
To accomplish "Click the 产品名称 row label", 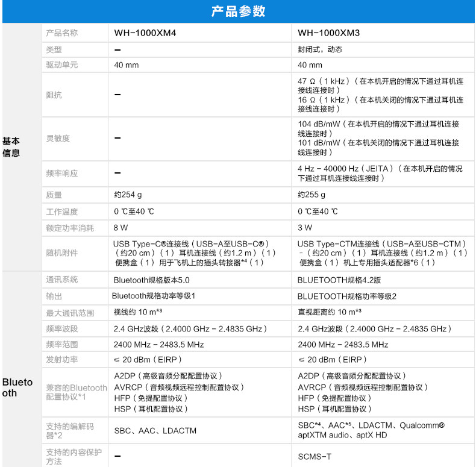I will [62, 33].
